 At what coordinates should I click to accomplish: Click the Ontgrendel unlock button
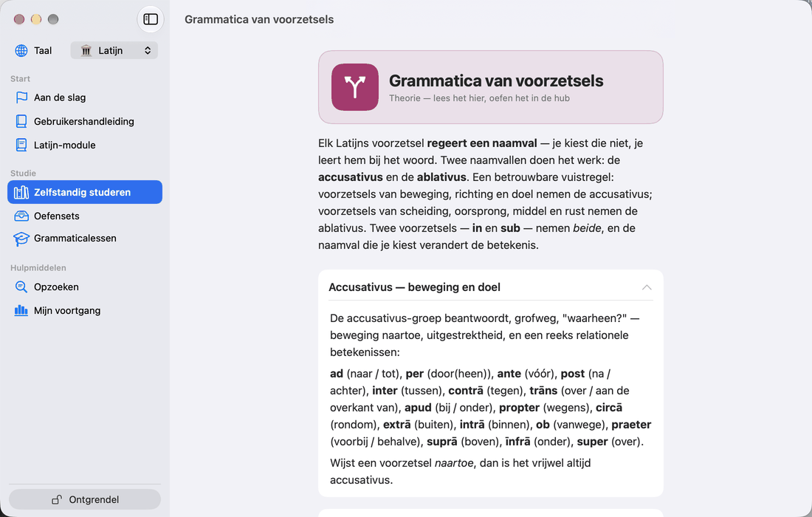click(85, 499)
